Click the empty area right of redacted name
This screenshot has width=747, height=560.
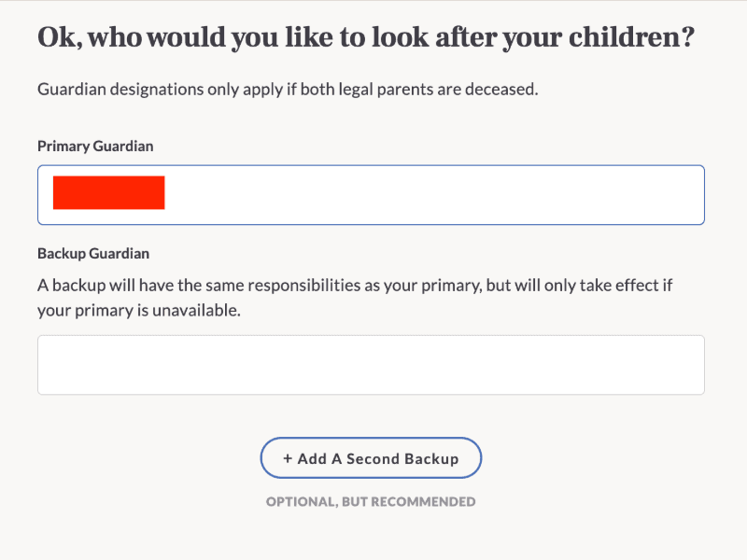point(430,194)
